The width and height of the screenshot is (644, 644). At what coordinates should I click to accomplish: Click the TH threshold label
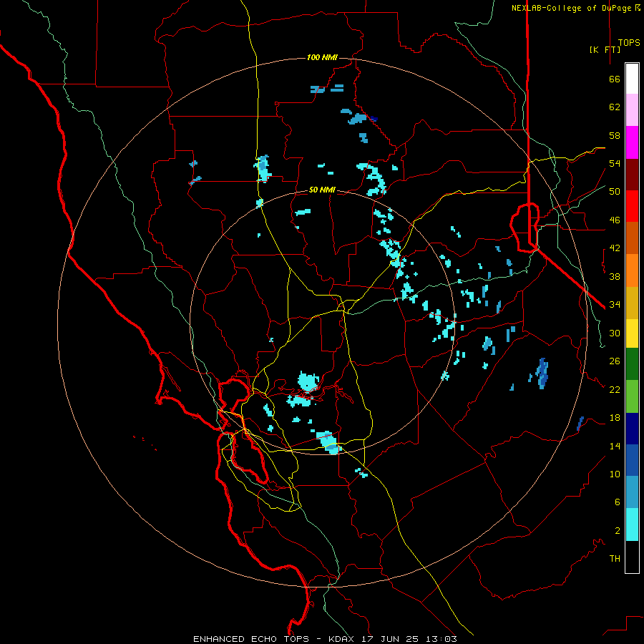[x=615, y=559]
